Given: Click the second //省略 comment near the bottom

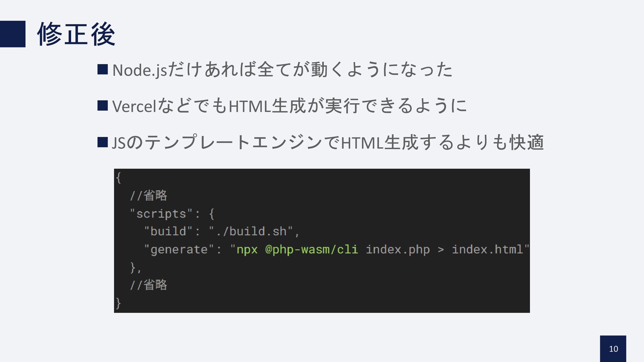Looking at the screenshot, I should [149, 285].
